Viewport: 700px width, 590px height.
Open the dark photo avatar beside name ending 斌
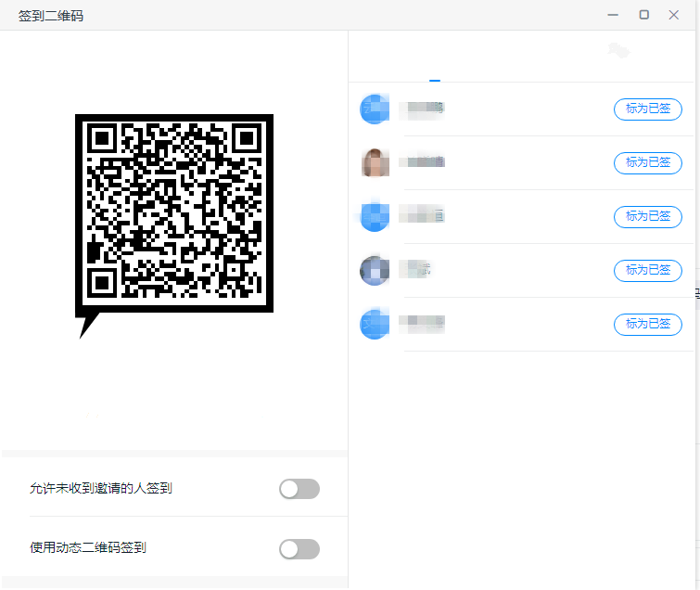375,270
